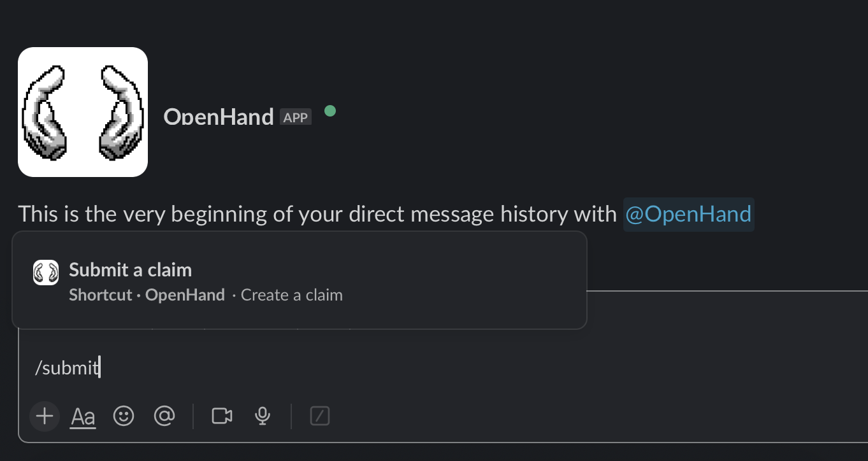Viewport: 868px width, 461px height.
Task: Click the mention someone @ icon
Action: [x=164, y=416]
